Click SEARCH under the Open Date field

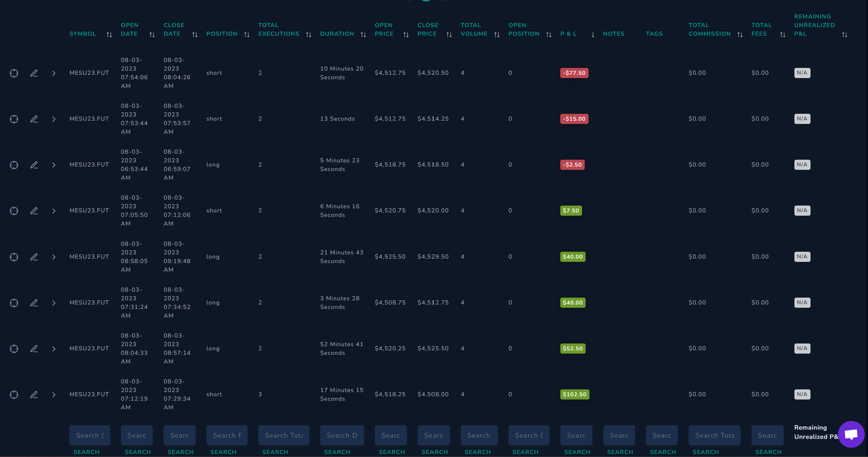[x=138, y=452]
